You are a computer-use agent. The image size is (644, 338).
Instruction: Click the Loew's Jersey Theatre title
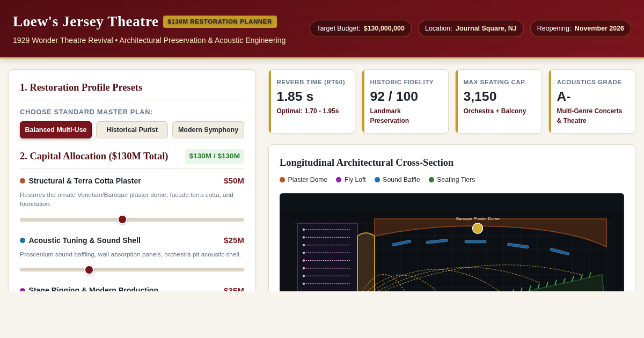[86, 21]
